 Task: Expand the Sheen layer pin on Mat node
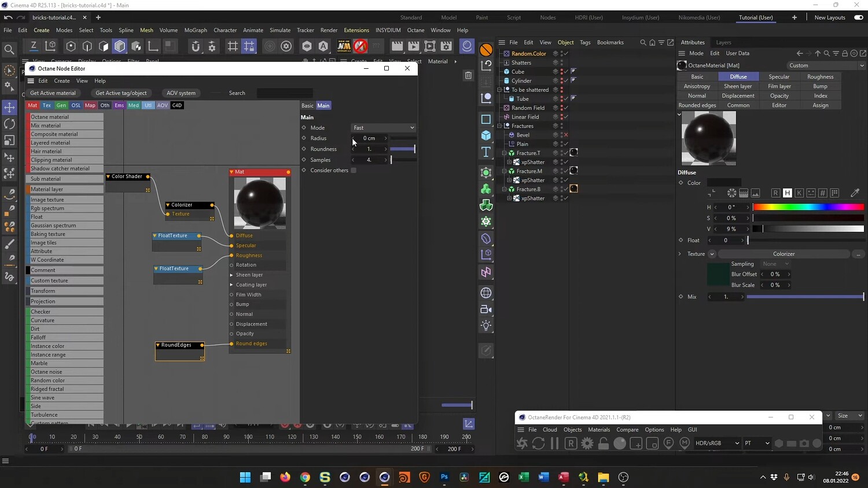231,275
